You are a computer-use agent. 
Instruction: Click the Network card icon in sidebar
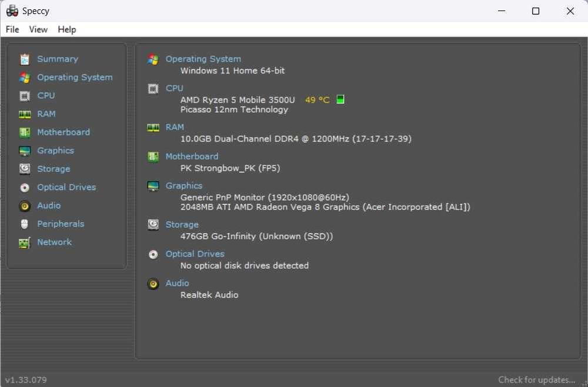click(x=25, y=243)
